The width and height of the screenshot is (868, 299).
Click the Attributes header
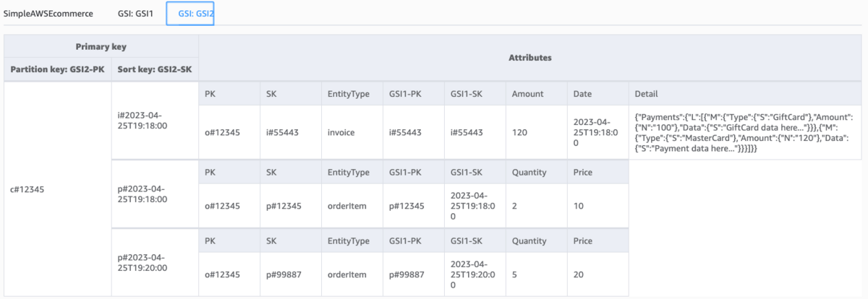(531, 57)
